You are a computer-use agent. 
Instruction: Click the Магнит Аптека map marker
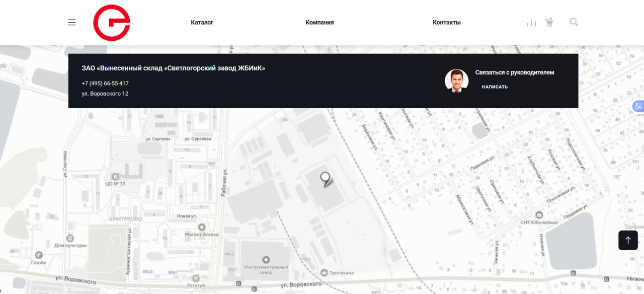[202, 228]
